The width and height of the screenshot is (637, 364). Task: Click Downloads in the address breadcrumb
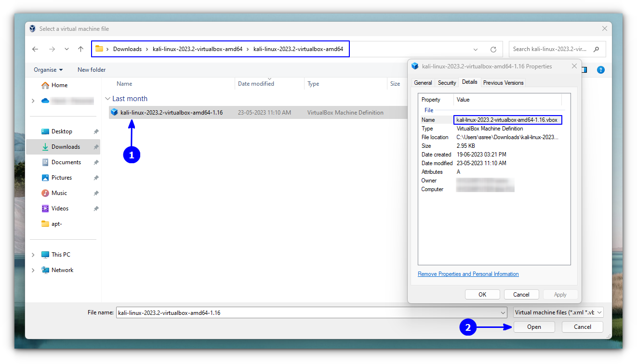pos(127,49)
